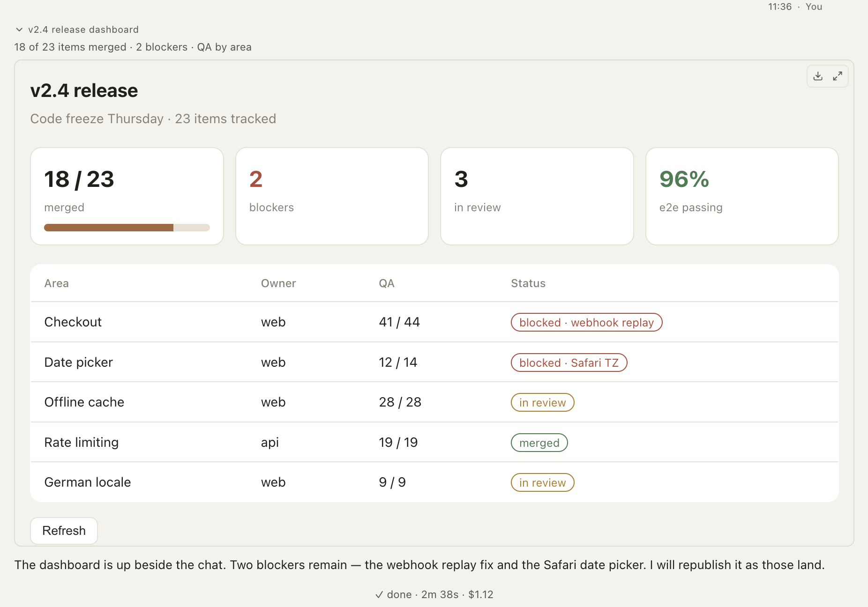Image resolution: width=868 pixels, height=607 pixels.
Task: Click the 'web' owner cell for Checkout
Action: (x=273, y=322)
